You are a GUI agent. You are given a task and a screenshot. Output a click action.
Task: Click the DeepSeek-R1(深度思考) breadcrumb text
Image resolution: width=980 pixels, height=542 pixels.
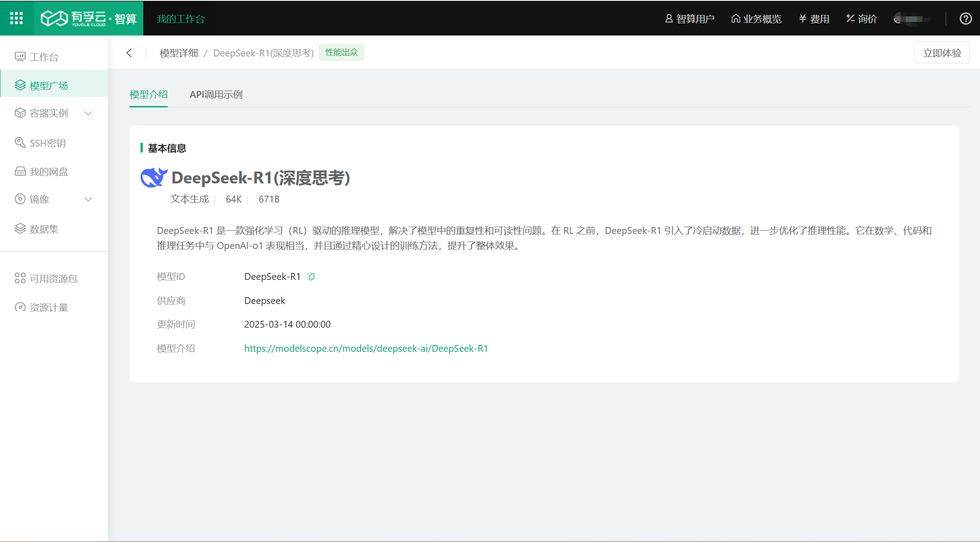click(x=263, y=53)
